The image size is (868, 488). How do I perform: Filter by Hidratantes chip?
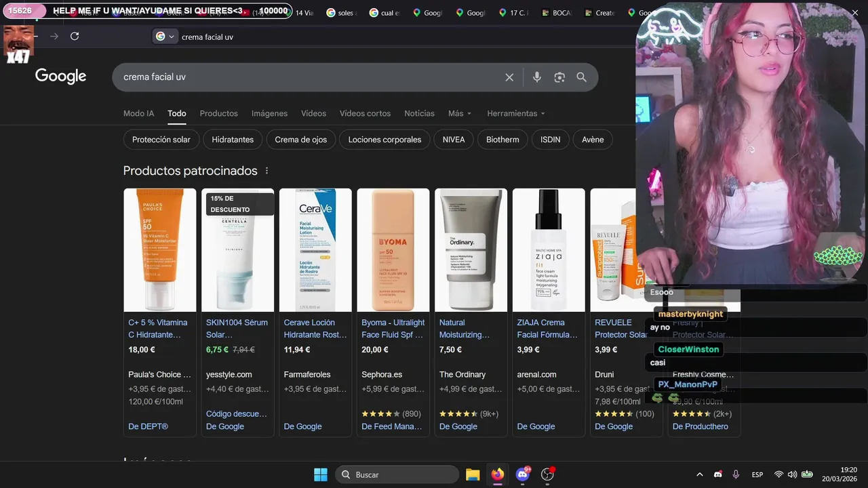pyautogui.click(x=233, y=140)
